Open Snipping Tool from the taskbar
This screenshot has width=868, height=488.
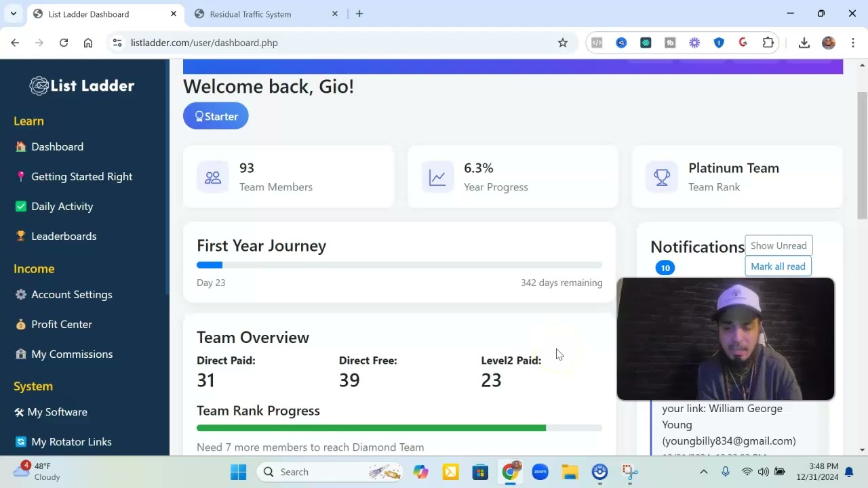630,472
